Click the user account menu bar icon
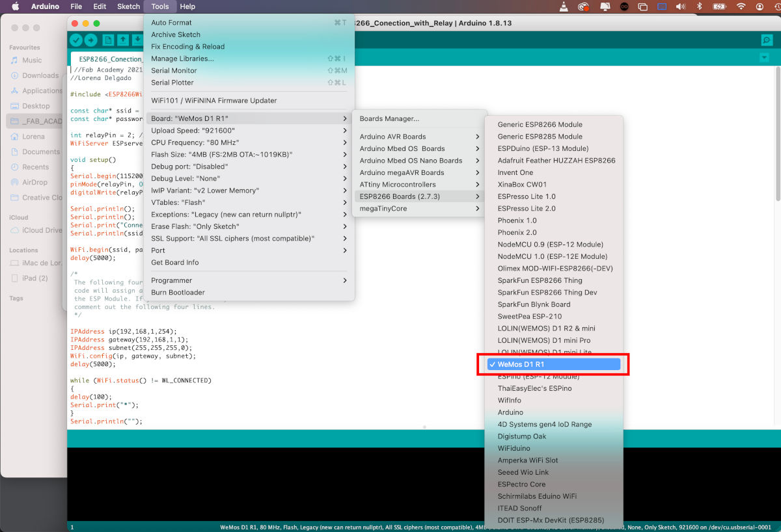Screen dimensions: 781x532 pos(760,7)
